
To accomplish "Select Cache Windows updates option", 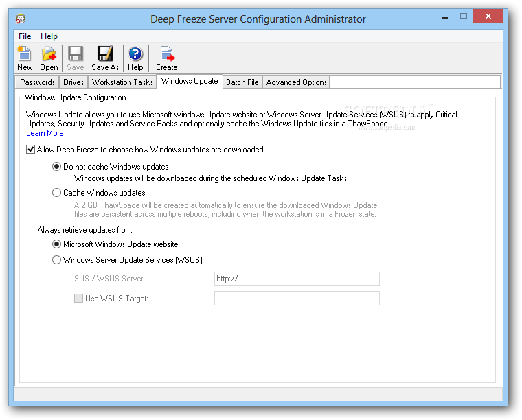I will point(56,193).
